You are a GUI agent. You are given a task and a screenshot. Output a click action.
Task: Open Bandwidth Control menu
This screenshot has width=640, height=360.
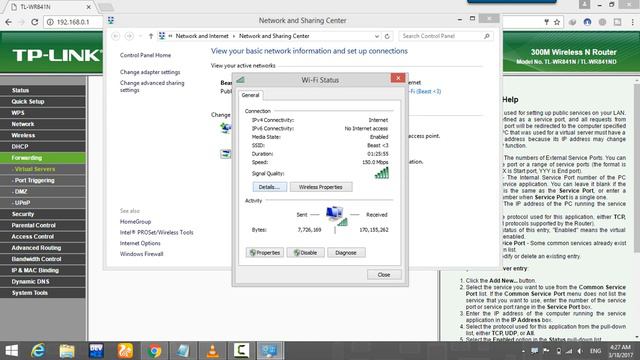(x=43, y=259)
